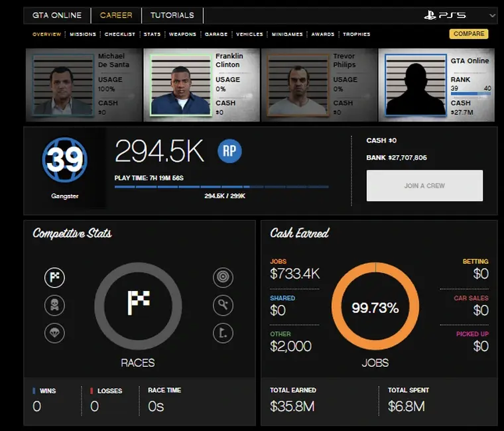Screen dimensions: 504x431
Task: Click the rank 39 to 40 progress bar
Action: (x=471, y=94)
